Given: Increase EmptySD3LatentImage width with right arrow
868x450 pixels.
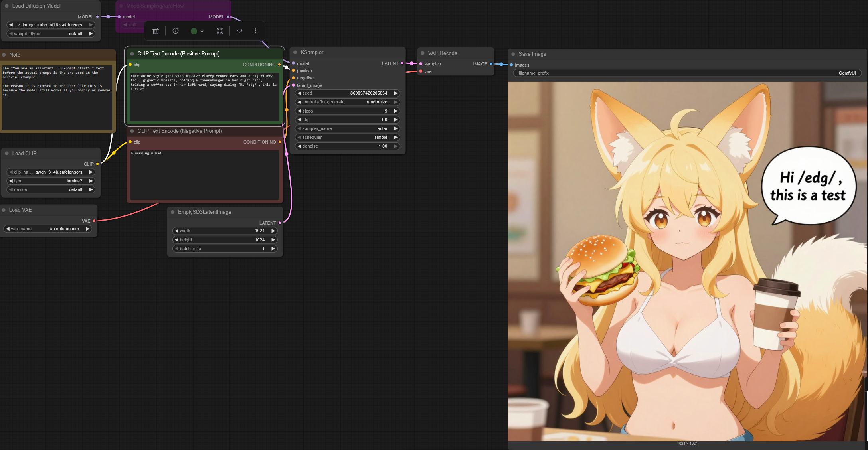Looking at the screenshot, I should [x=273, y=231].
